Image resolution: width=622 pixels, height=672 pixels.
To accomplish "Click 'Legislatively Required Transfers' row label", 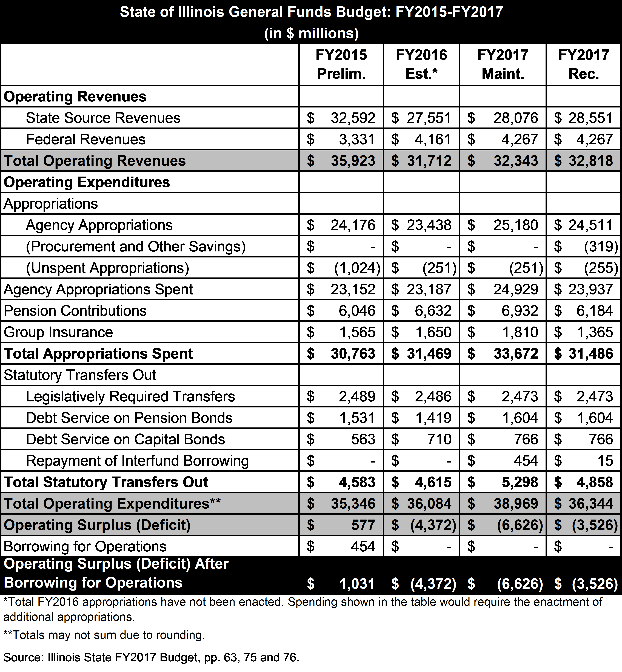I will (130, 397).
